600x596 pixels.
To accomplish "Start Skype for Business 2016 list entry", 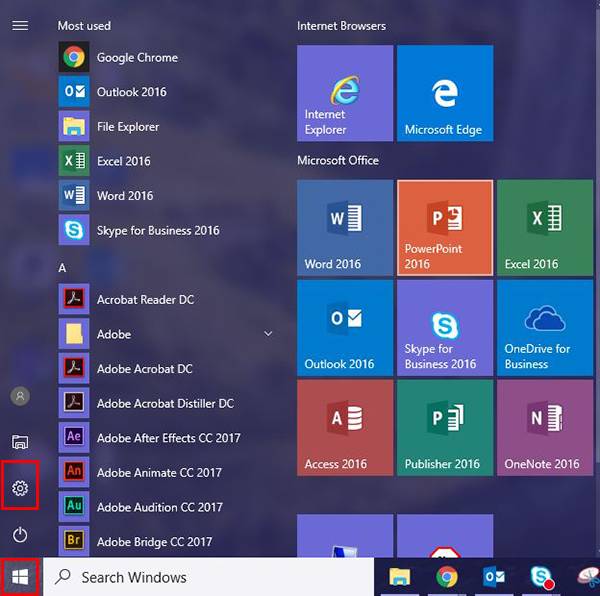I will click(x=166, y=230).
